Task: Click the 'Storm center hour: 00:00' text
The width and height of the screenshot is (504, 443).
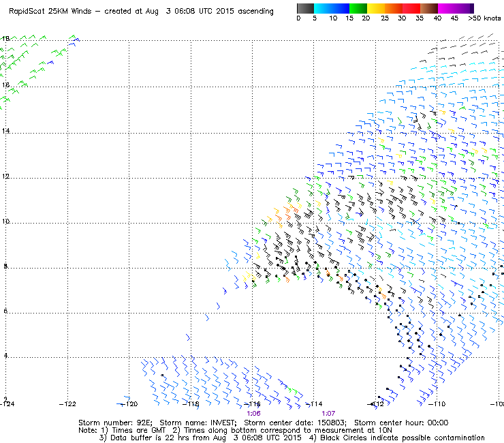Action: click(401, 423)
